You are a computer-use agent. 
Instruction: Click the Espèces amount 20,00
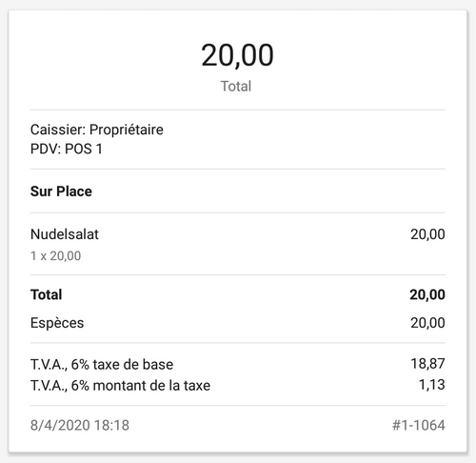(x=427, y=323)
